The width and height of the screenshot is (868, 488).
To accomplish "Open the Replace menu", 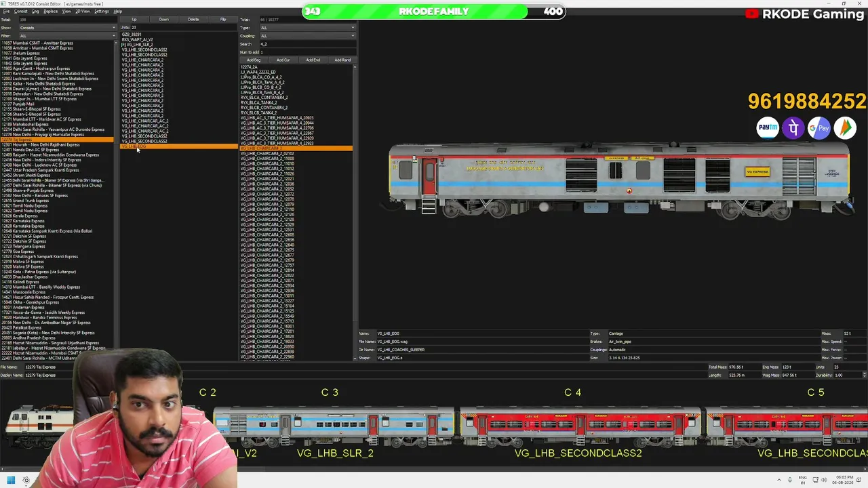I will pos(50,12).
